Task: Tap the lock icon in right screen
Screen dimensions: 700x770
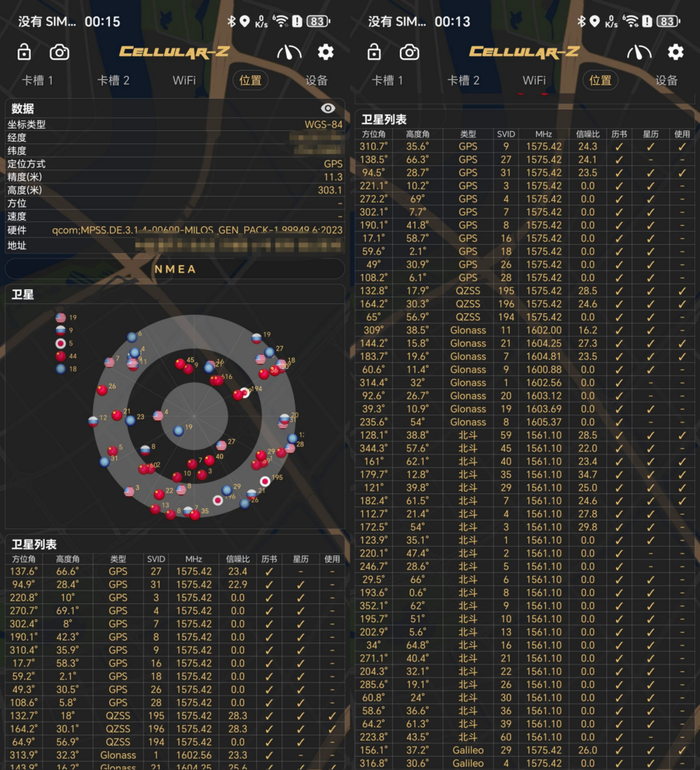Action: (374, 52)
